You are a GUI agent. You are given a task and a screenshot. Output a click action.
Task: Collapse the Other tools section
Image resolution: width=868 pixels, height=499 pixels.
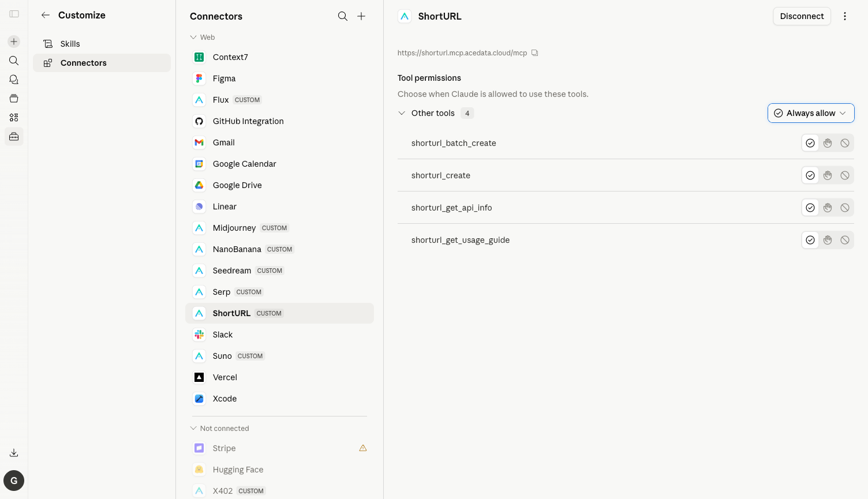pos(402,113)
